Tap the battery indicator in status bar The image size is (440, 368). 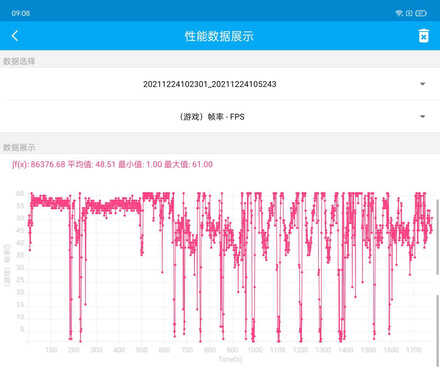421,13
